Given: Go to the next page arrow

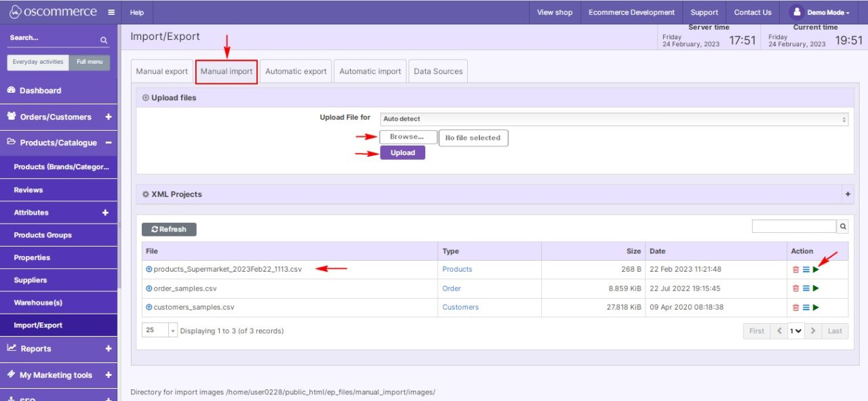Looking at the screenshot, I should (x=813, y=331).
